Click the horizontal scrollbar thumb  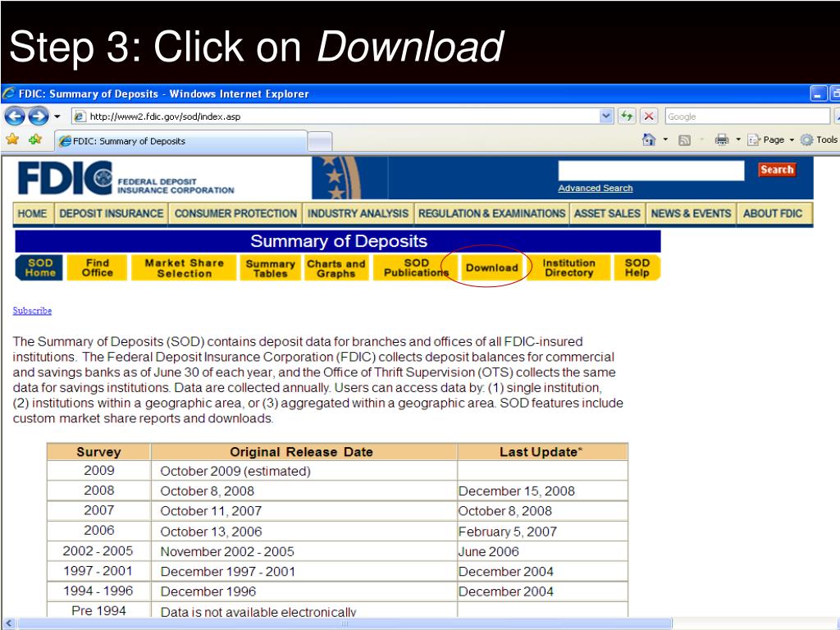tap(345, 623)
